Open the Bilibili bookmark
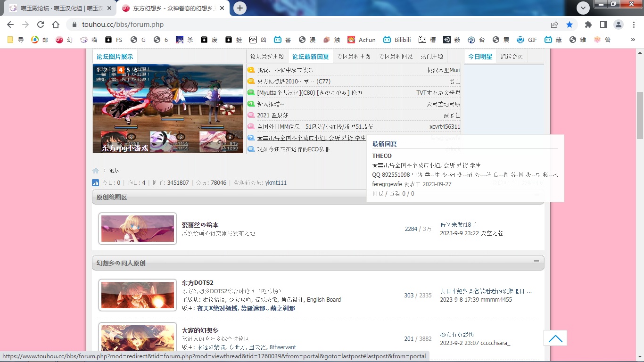 click(397, 40)
